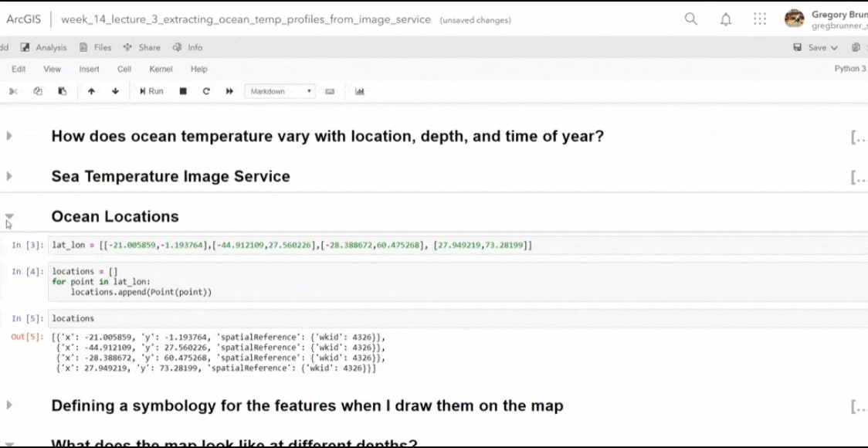The height and width of the screenshot is (448, 868).
Task: Restart and run all fast-forward icon
Action: (x=229, y=91)
